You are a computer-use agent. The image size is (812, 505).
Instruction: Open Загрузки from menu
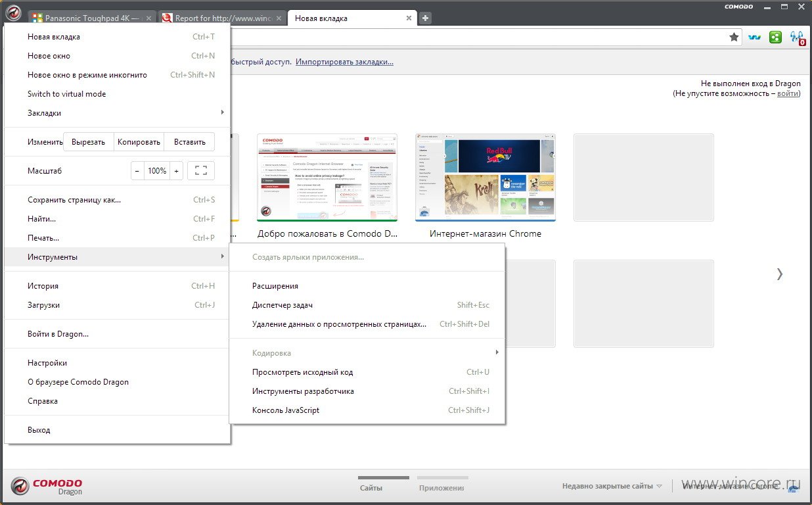point(117,305)
